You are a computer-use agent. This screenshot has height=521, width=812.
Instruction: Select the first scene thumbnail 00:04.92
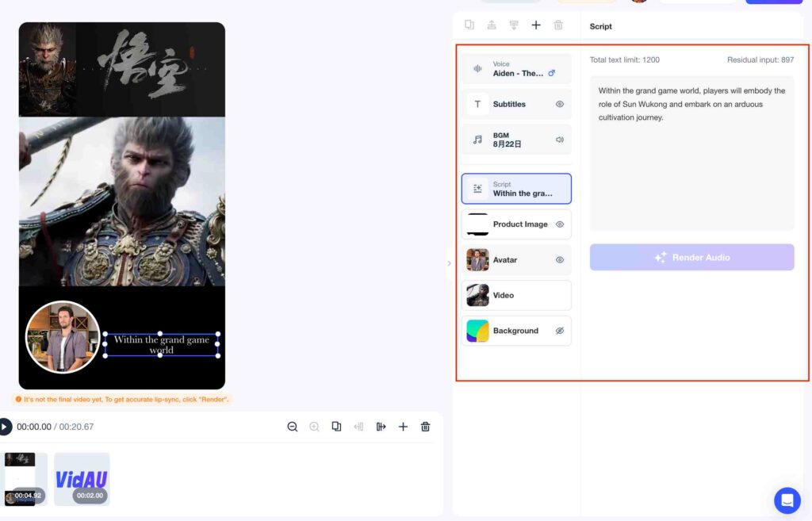click(x=24, y=479)
